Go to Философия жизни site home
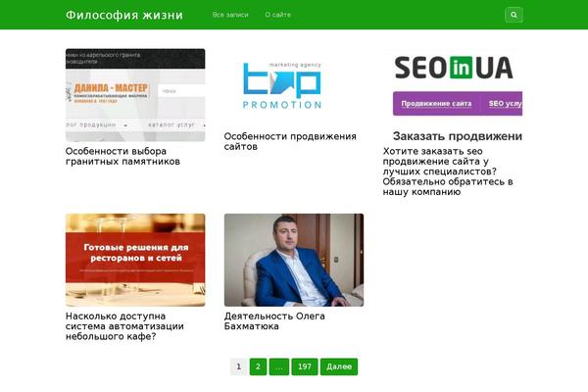 [x=124, y=15]
